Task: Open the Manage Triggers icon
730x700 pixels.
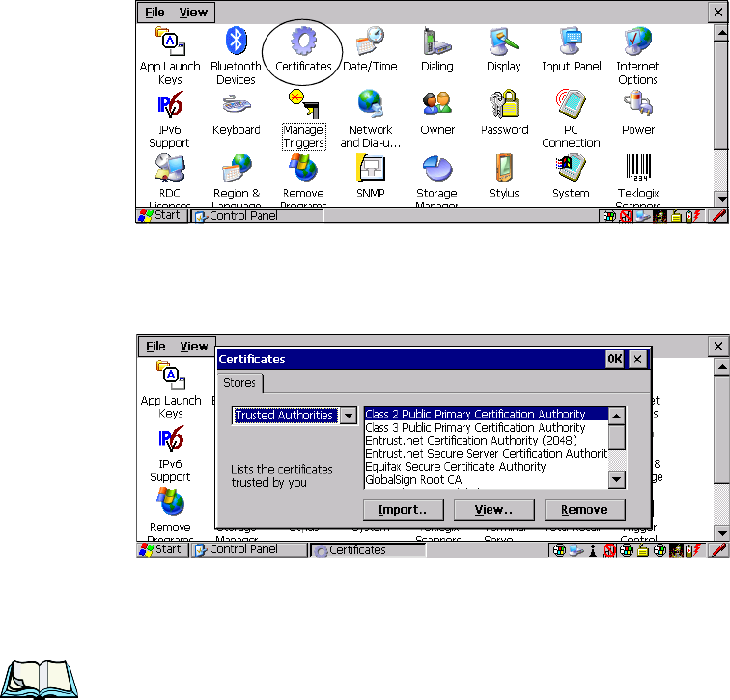Action: [304, 119]
